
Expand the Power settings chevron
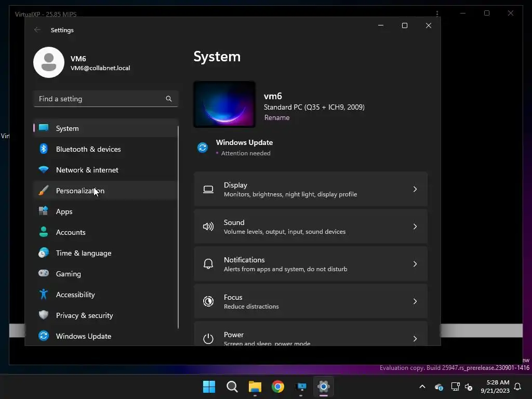coord(415,338)
